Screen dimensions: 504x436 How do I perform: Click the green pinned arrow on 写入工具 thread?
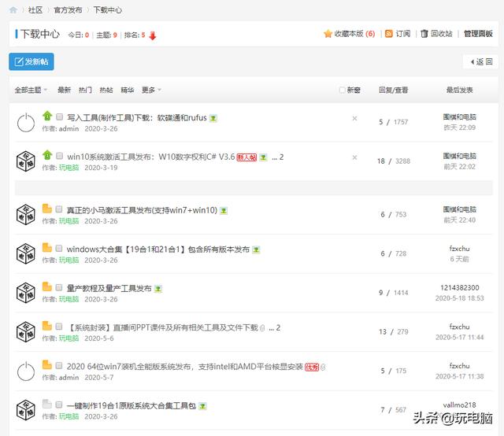click(46, 116)
